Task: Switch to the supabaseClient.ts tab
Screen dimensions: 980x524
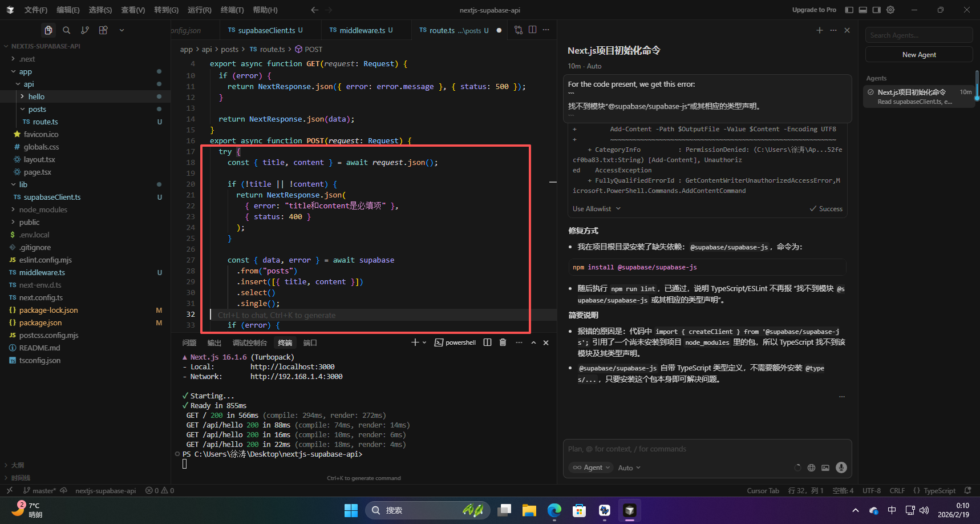Action: pos(266,30)
